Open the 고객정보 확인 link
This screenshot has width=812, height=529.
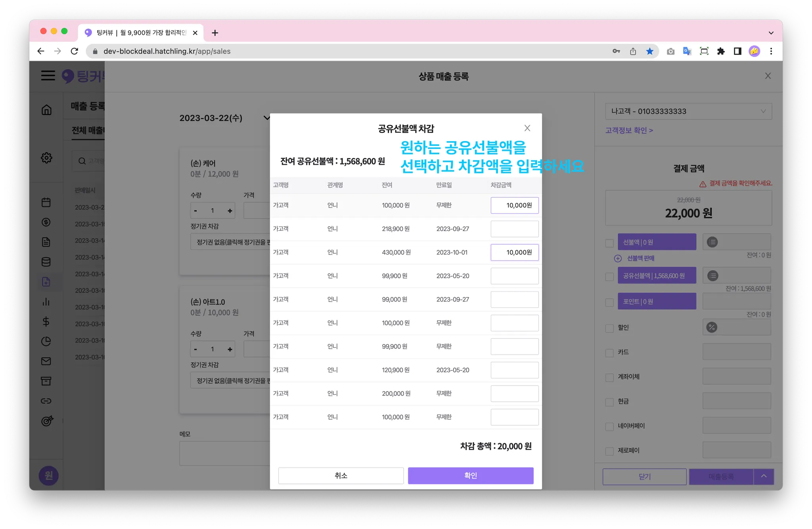[629, 130]
